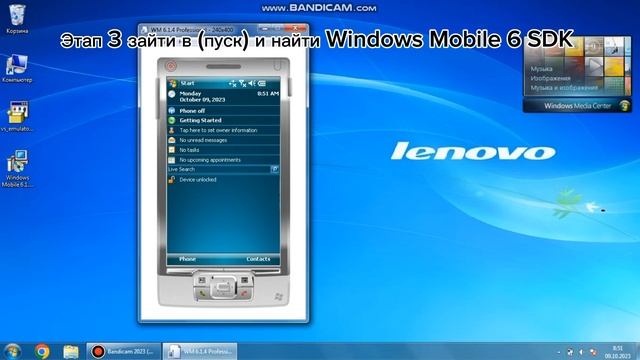Click the emulator's left soft hardware key
The image size is (640, 360).
coord(202,280)
